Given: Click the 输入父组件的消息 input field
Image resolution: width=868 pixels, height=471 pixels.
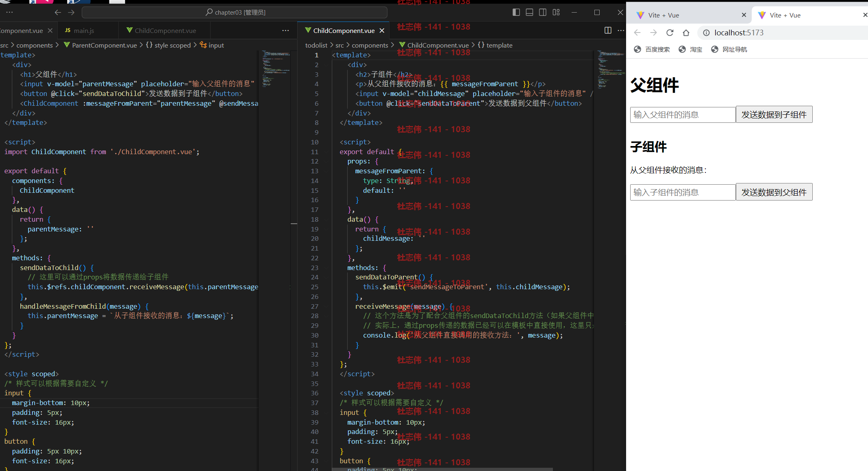Looking at the screenshot, I should tap(683, 115).
